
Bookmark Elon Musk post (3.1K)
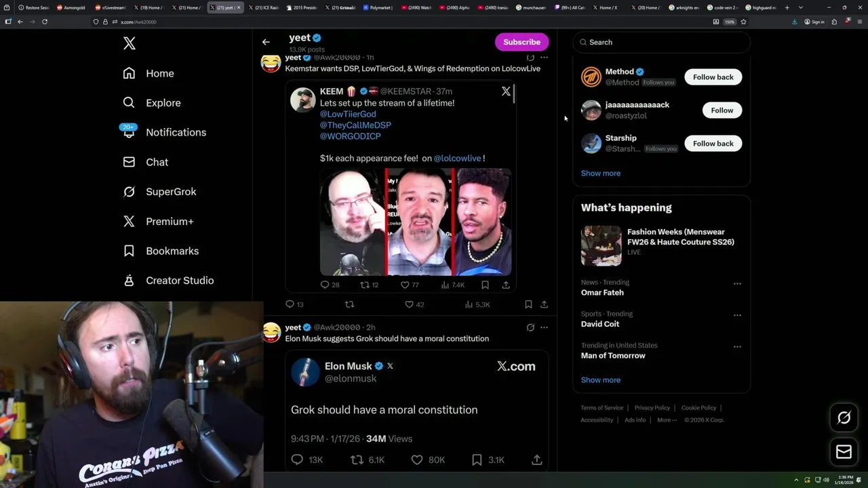(488, 460)
